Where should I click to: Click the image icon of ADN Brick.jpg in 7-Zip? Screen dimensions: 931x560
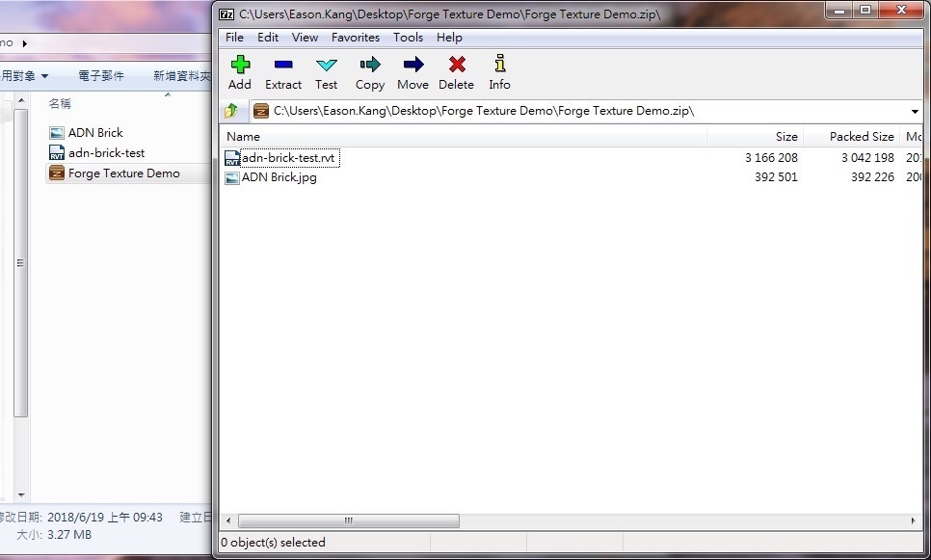[x=232, y=177]
